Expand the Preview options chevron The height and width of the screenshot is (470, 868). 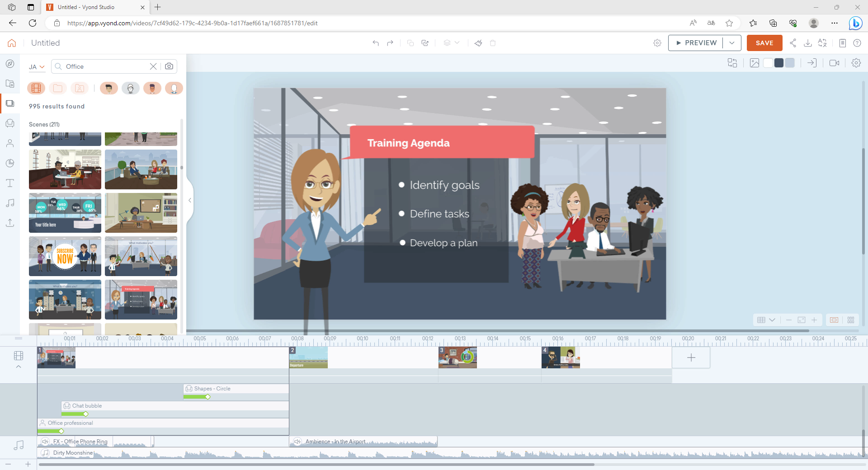[732, 43]
